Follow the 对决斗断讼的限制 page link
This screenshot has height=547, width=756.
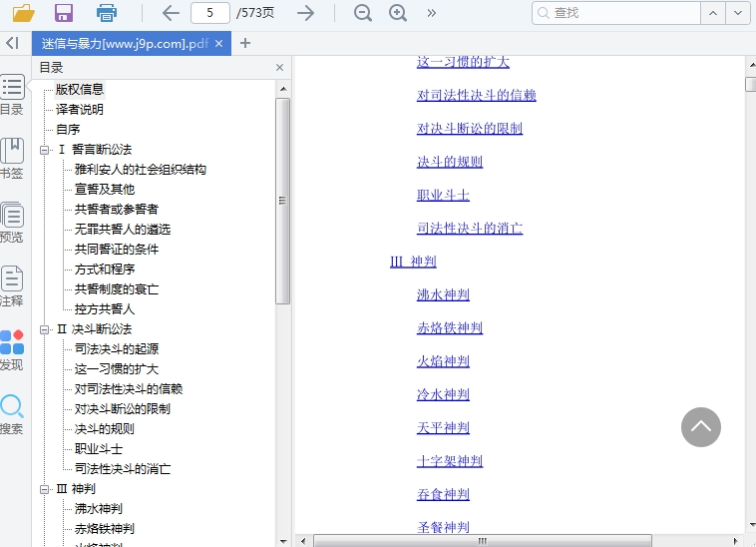point(470,129)
